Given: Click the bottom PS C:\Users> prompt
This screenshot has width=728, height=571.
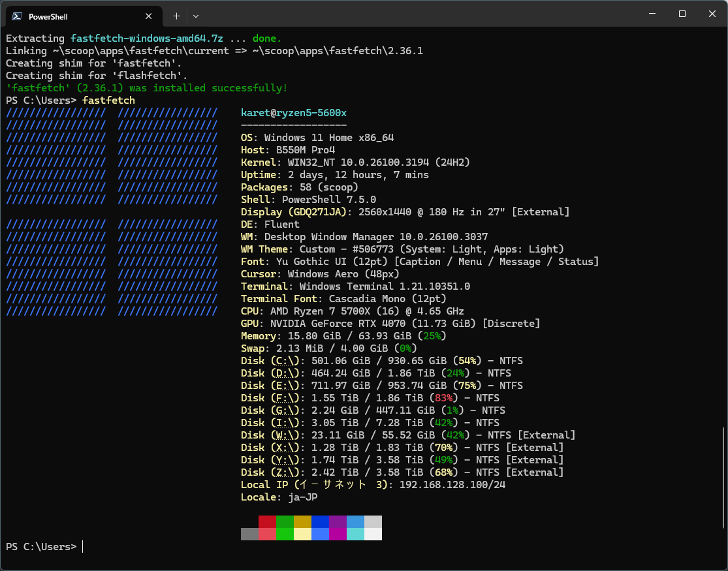Looking at the screenshot, I should tap(41, 547).
